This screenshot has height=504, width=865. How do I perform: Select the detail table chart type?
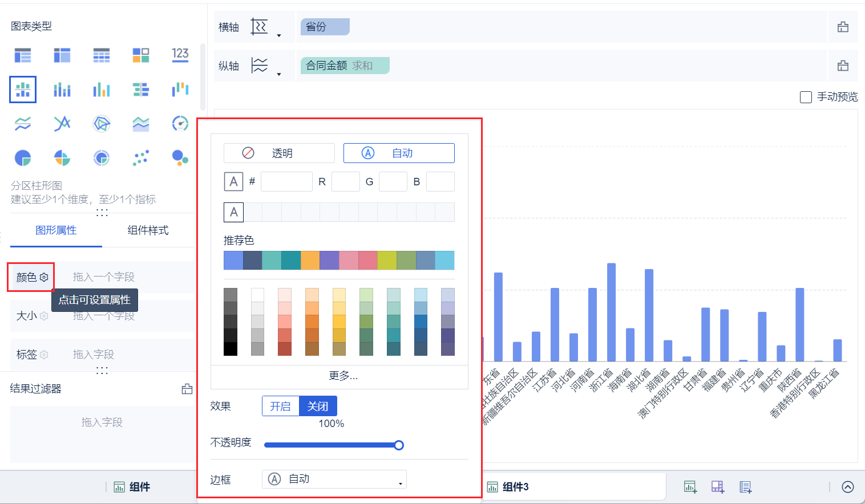(x=102, y=55)
